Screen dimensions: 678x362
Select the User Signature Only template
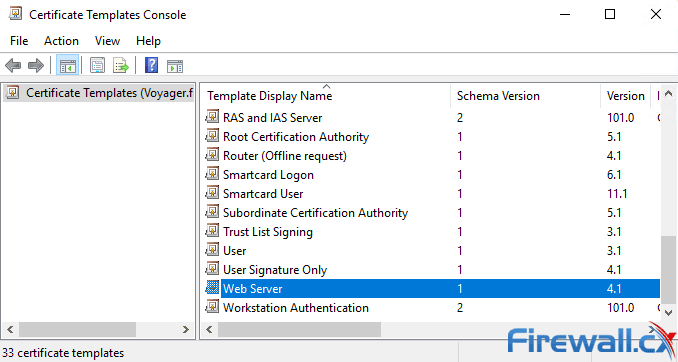[275, 270]
